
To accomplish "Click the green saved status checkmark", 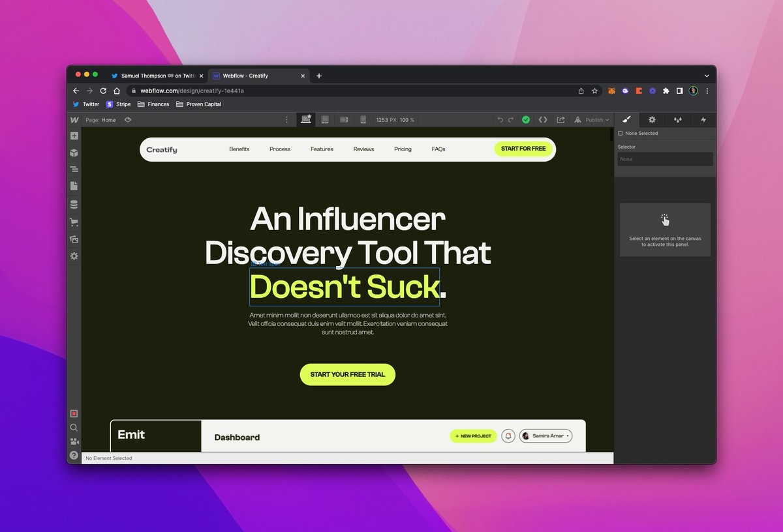I will [x=526, y=120].
